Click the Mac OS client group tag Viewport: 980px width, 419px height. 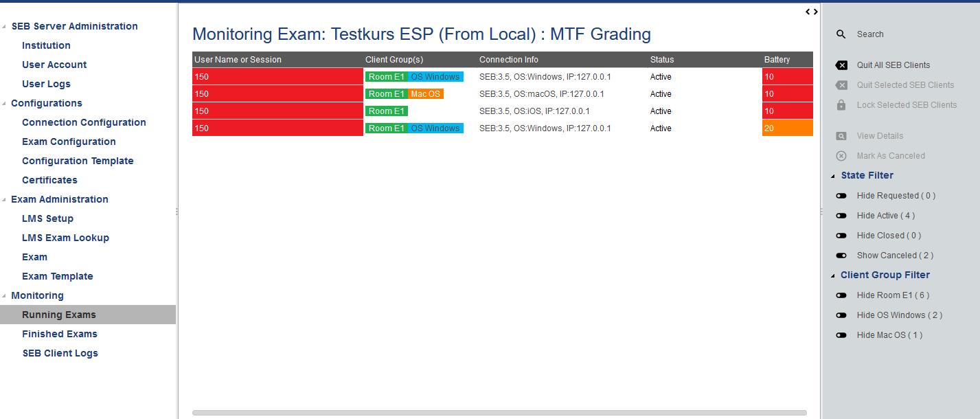pos(425,94)
